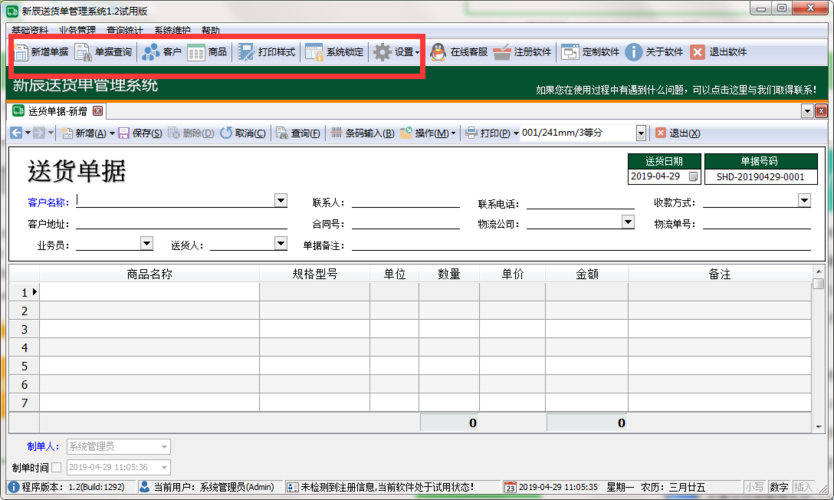The height and width of the screenshot is (500, 834).
Task: Open the 收款方式 dropdown list
Action: 804,200
